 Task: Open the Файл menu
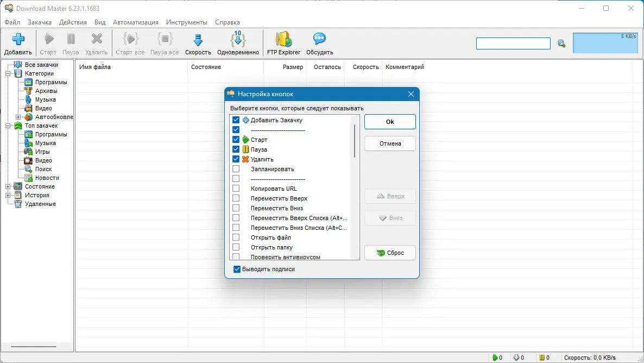(12, 22)
